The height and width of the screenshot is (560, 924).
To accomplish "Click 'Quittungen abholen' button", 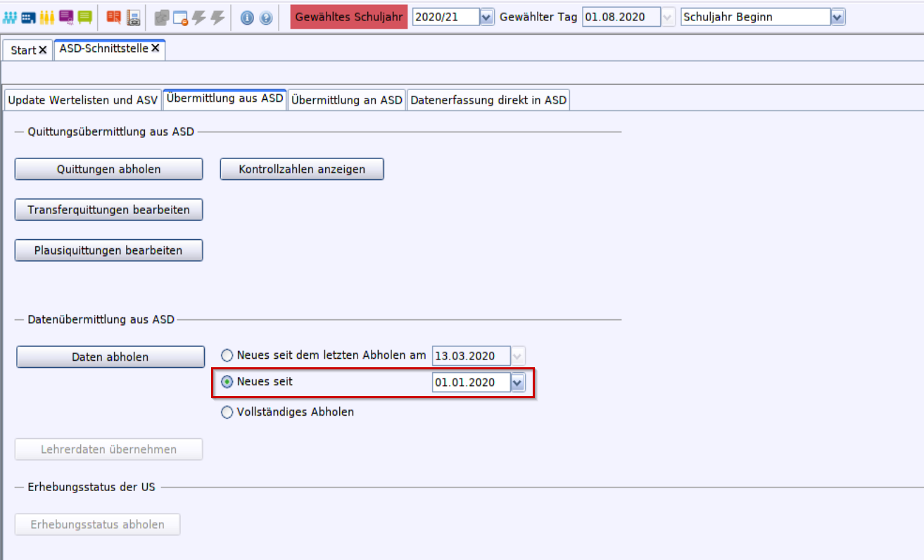I will pos(109,169).
